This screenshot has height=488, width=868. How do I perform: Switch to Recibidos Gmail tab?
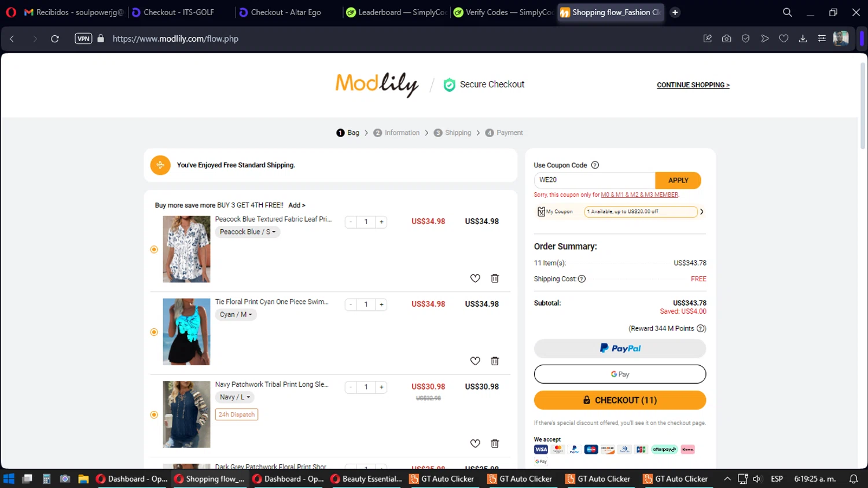[x=73, y=12]
